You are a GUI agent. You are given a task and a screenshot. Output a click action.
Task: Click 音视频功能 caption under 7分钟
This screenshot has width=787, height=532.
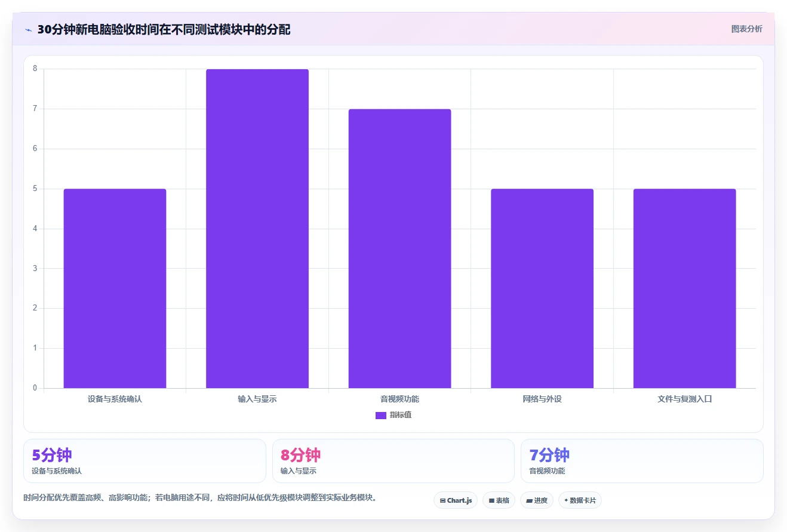(547, 471)
